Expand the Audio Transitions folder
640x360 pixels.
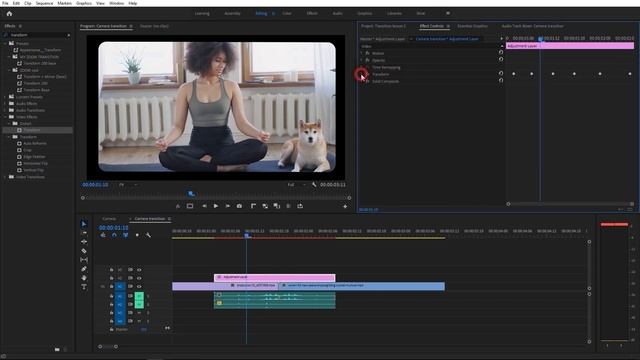coord(5,110)
